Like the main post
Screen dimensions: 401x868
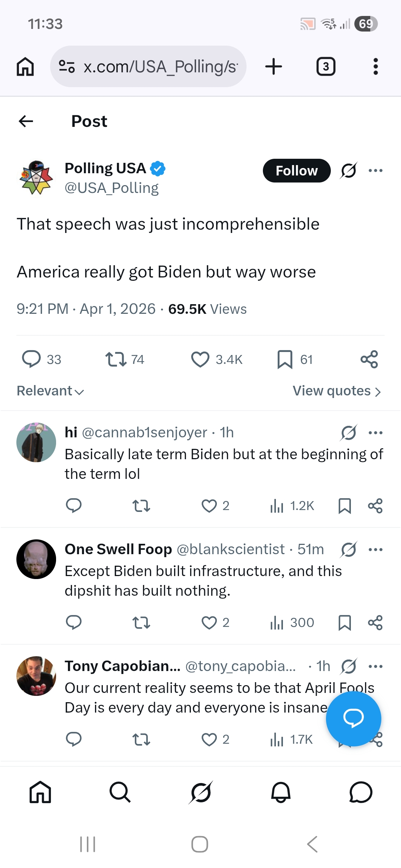pos(201,359)
